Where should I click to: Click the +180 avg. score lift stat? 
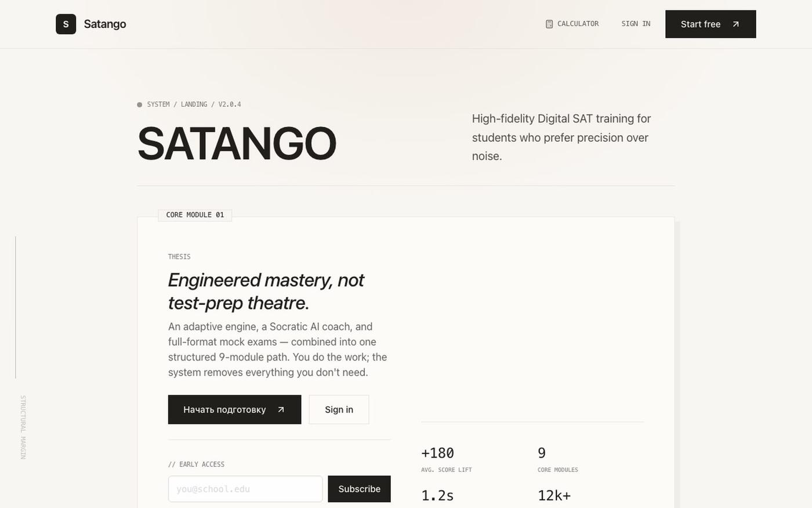click(x=447, y=459)
